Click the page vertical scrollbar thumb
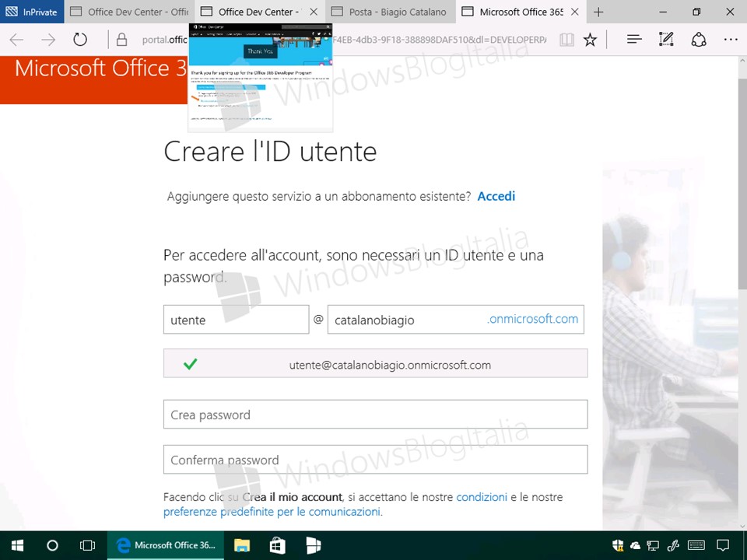This screenshot has height=560, width=747. [742, 184]
